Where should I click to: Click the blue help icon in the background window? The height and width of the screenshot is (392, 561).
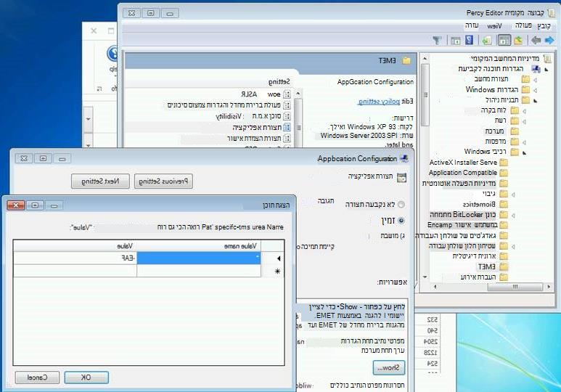[x=112, y=54]
